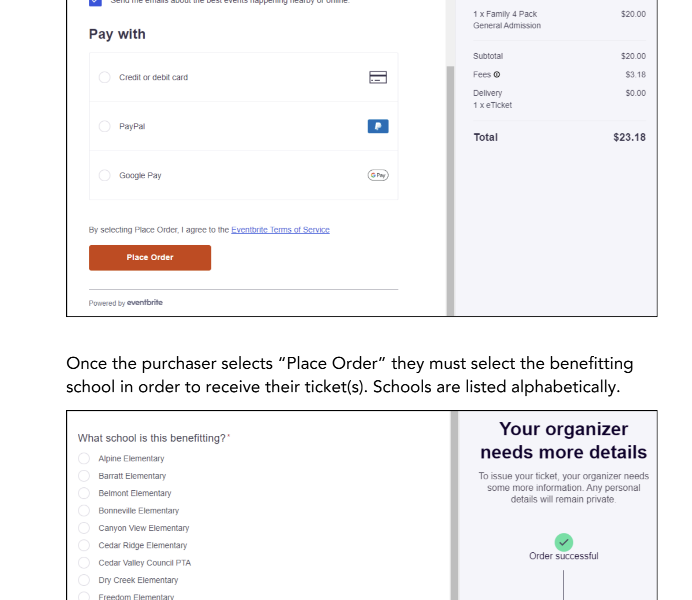692x600 pixels.
Task: Click the credit card icon
Action: click(378, 77)
